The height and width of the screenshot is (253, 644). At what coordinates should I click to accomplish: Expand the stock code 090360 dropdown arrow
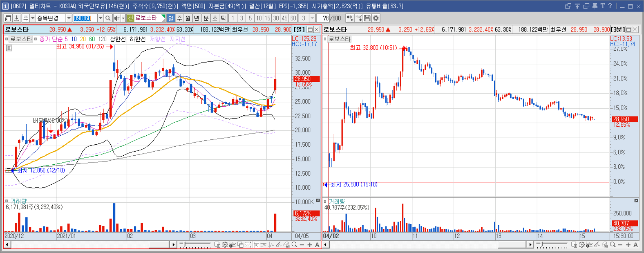click(100, 18)
